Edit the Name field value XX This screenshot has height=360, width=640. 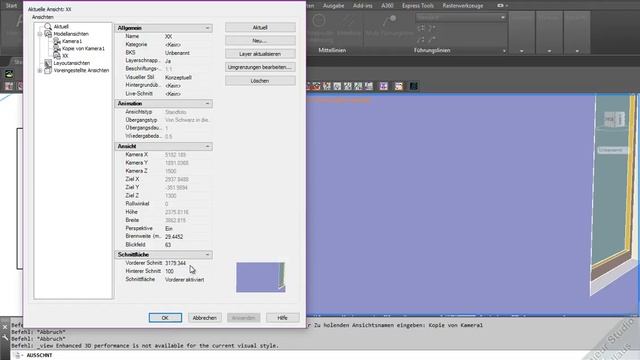(188, 36)
